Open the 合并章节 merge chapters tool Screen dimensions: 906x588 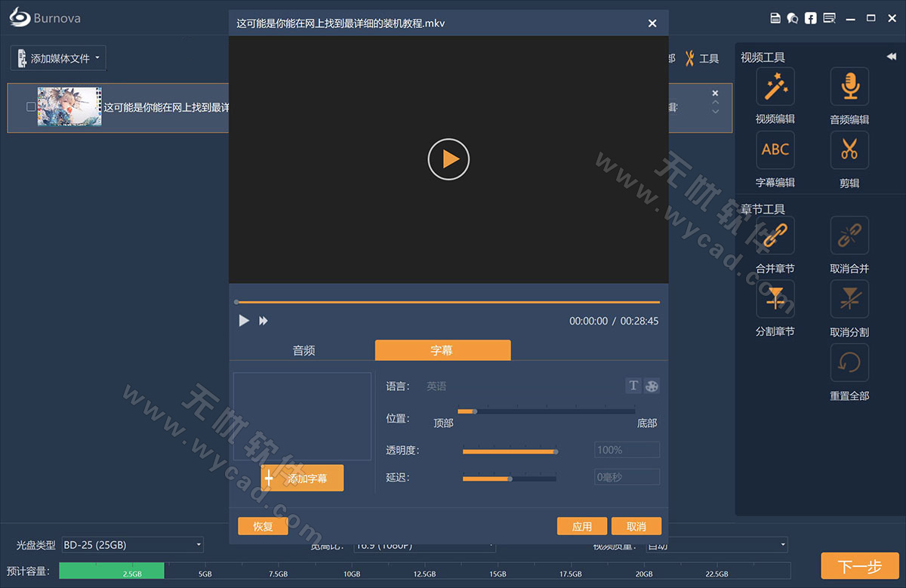click(775, 236)
